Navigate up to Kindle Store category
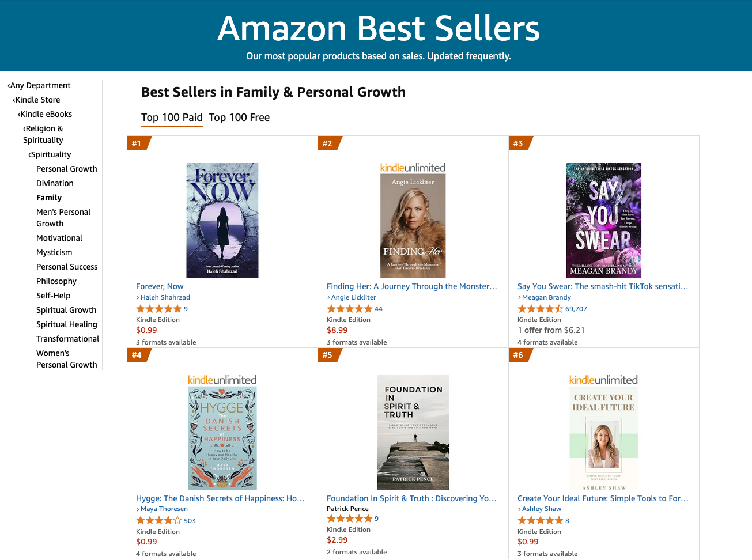The width and height of the screenshot is (752, 560). click(x=37, y=100)
